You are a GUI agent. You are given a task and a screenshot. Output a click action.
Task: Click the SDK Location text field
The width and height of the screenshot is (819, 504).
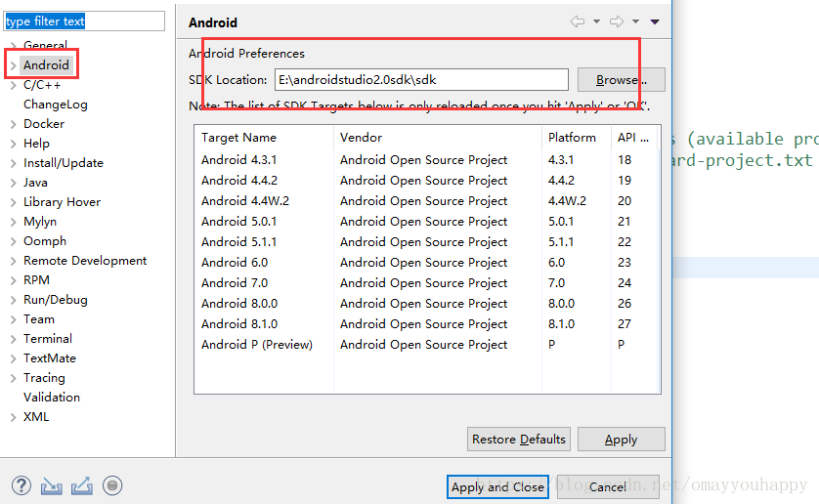[x=421, y=79]
